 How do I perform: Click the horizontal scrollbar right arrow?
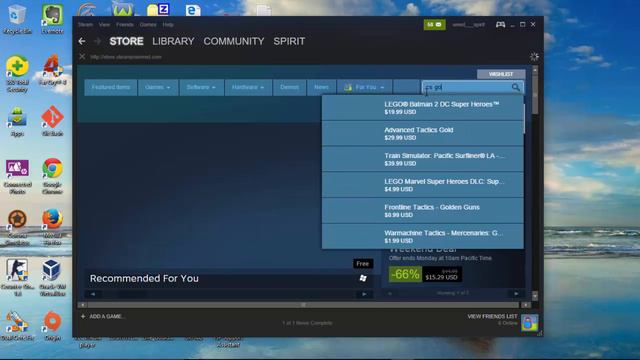tap(526, 305)
